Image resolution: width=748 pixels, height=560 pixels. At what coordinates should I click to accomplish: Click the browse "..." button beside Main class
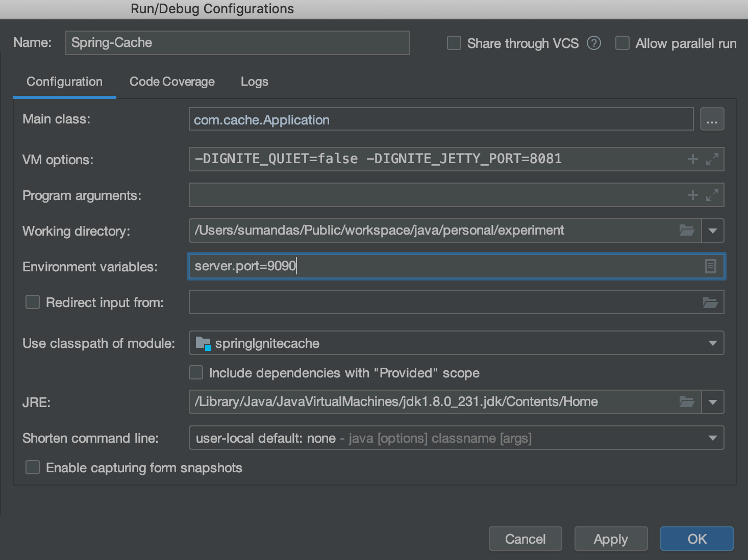coord(712,119)
